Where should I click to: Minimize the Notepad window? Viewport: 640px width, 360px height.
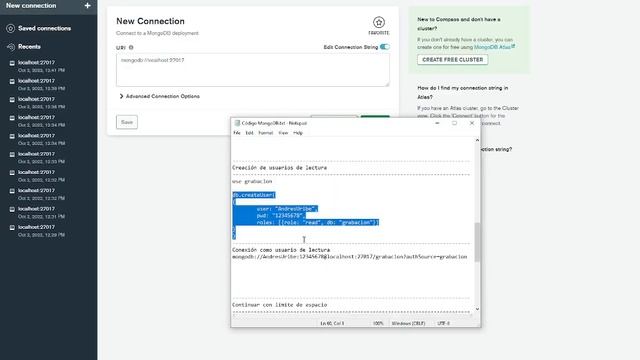[x=437, y=123]
